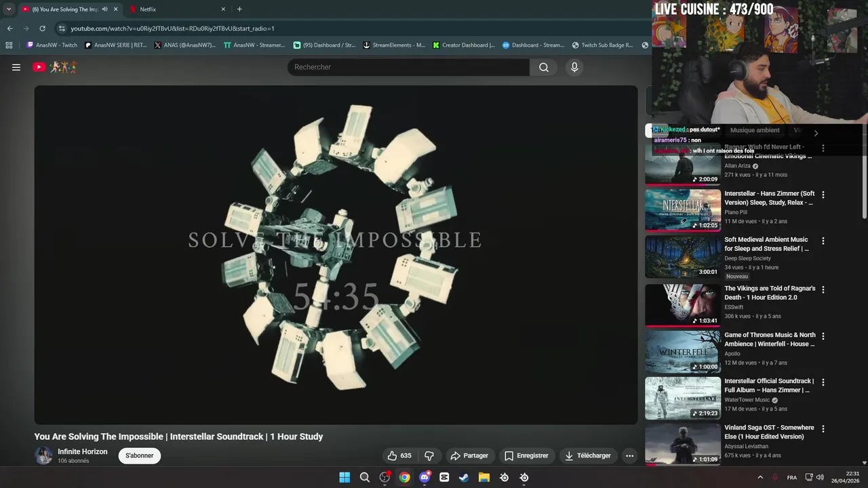This screenshot has height=488, width=868.
Task: Open Steam from the taskbar
Action: point(464,477)
